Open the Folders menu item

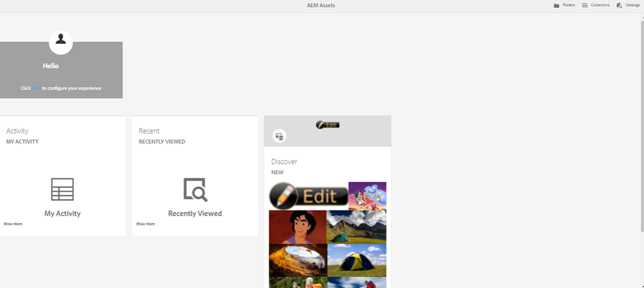click(569, 5)
